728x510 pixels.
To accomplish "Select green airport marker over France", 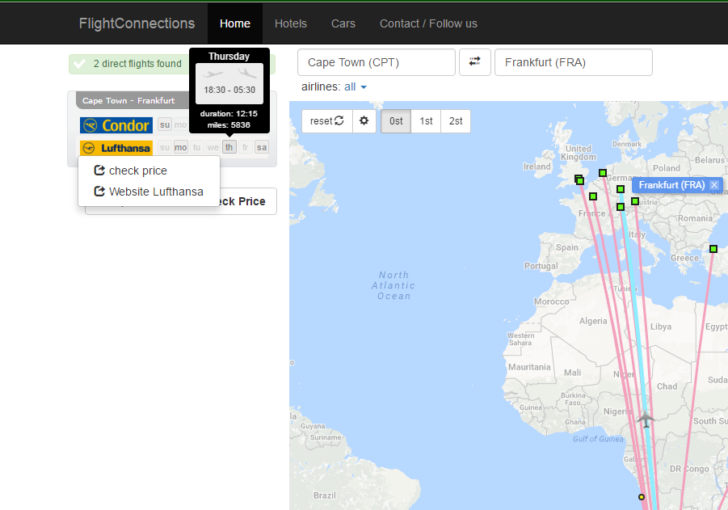I will pos(593,196).
